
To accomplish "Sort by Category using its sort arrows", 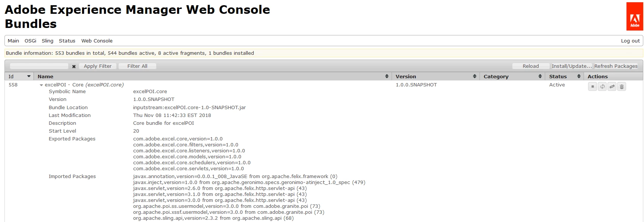I will [x=540, y=76].
